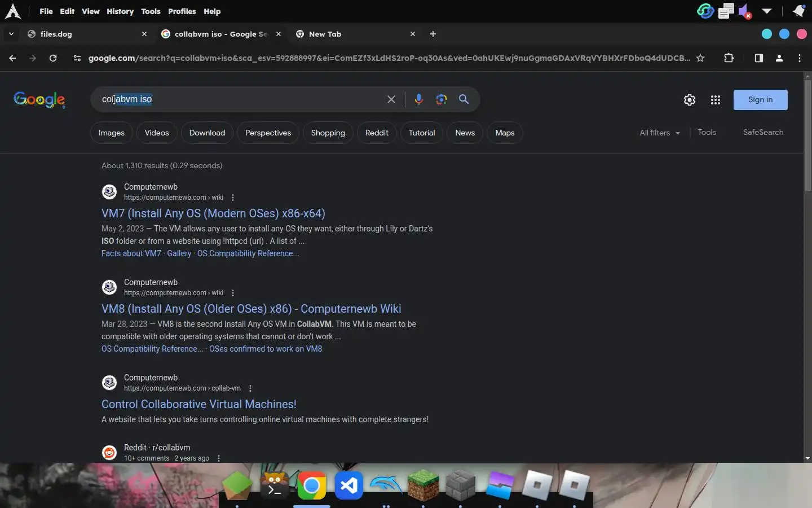The image size is (812, 508).
Task: Open the File menu
Action: [x=46, y=11]
